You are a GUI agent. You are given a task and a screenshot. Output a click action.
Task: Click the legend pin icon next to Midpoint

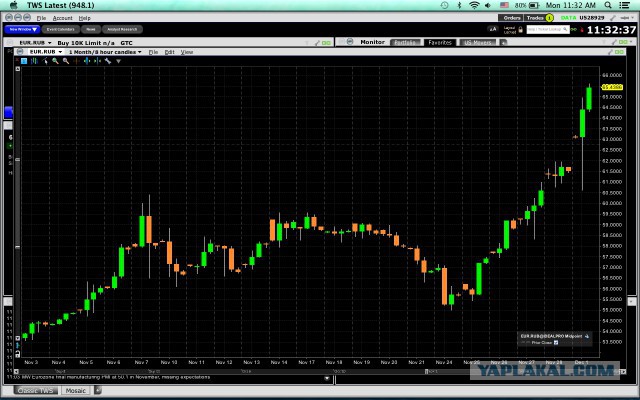coord(587,336)
